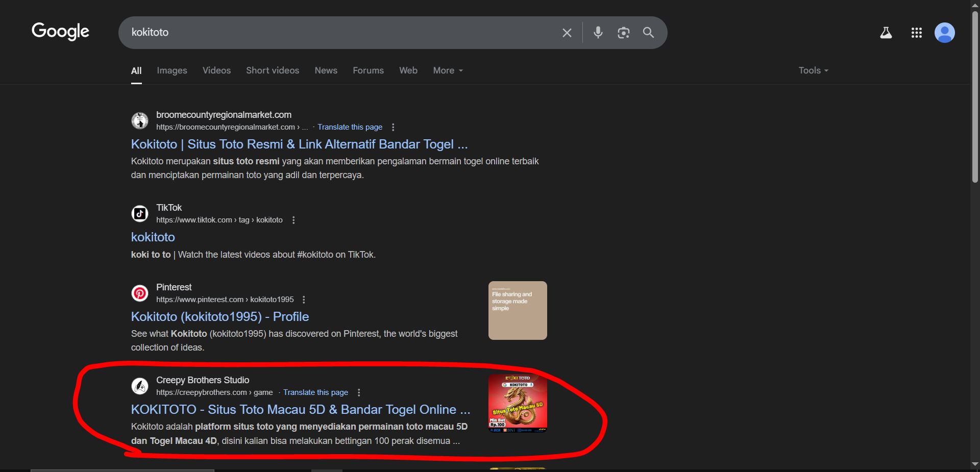The height and width of the screenshot is (472, 980).
Task: Open three-dot menu for TikTok result
Action: (x=293, y=220)
